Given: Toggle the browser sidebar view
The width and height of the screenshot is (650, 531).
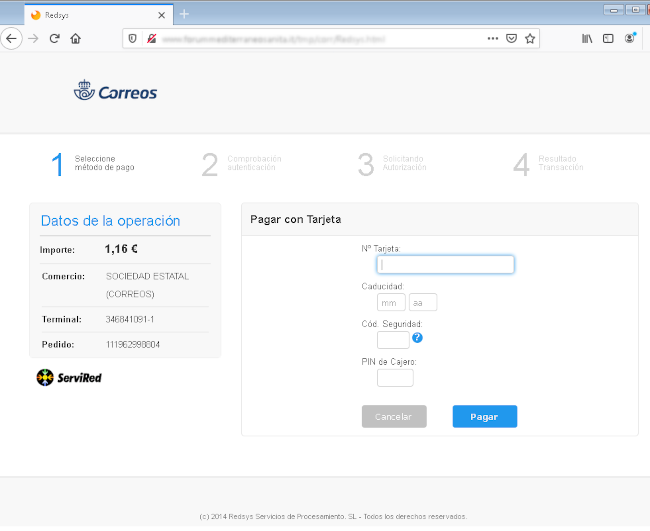Looking at the screenshot, I should 607,38.
